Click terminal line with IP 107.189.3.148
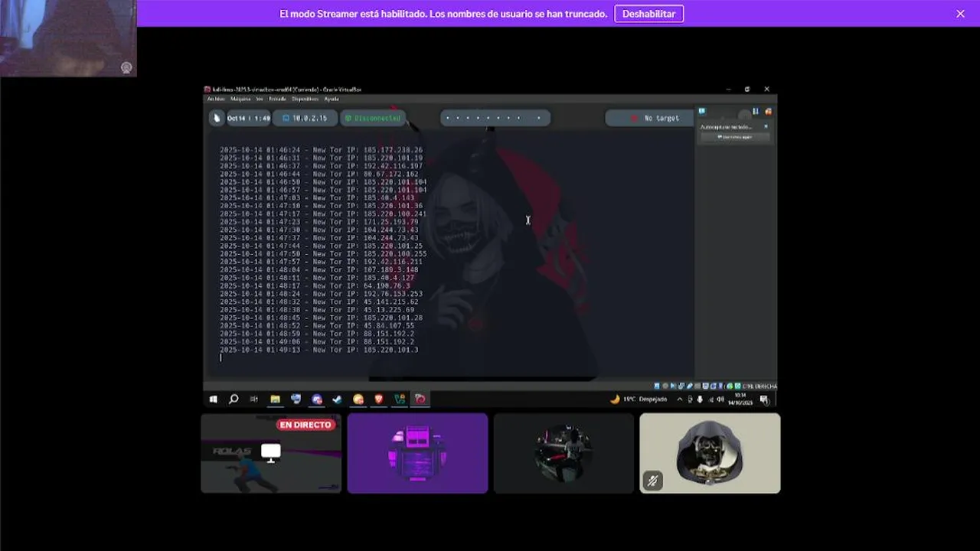The height and width of the screenshot is (551, 980). click(319, 269)
